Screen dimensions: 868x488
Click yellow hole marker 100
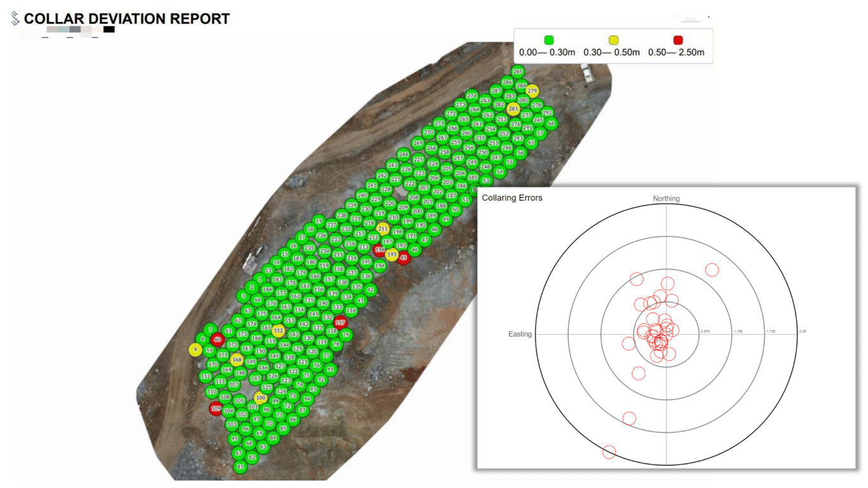261,398
